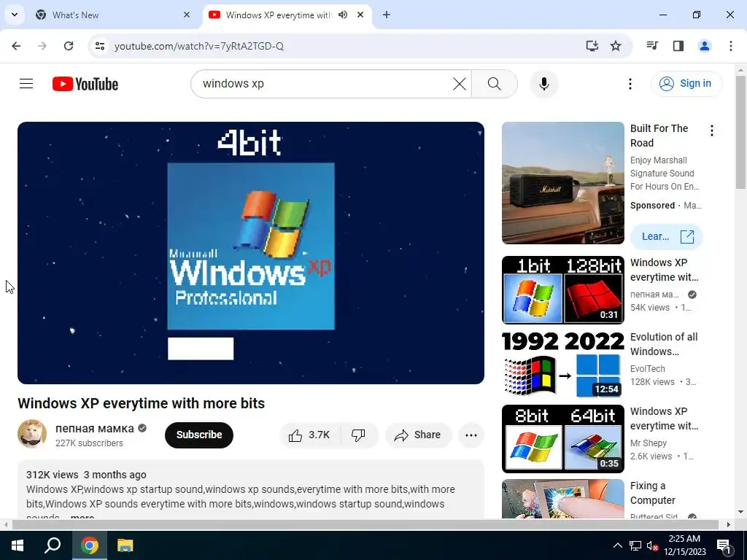This screenshot has height=560, width=747.
Task: Subscribe to пенная мамка channel
Action: (199, 435)
